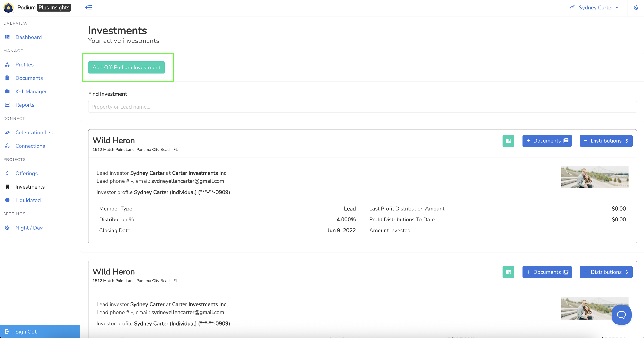Click second Wild Heron green card icon
The image size is (644, 338).
pos(508,272)
